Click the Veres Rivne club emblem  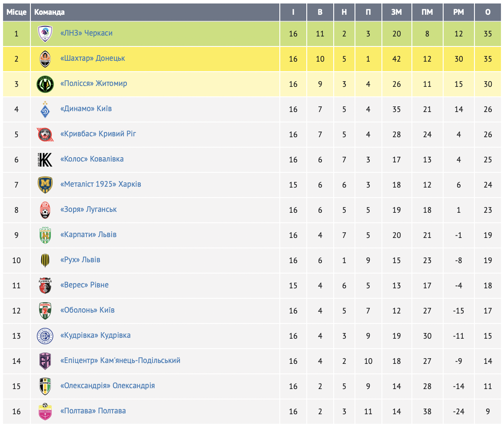[45, 286]
